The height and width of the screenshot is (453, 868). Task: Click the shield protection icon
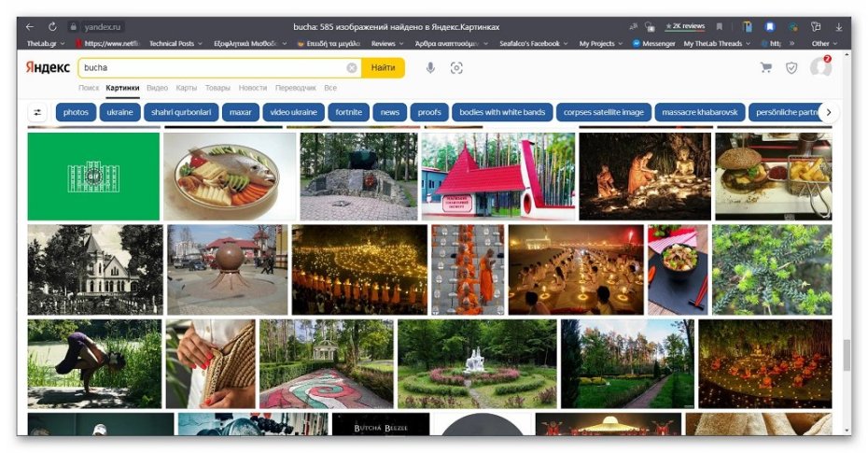tap(791, 67)
